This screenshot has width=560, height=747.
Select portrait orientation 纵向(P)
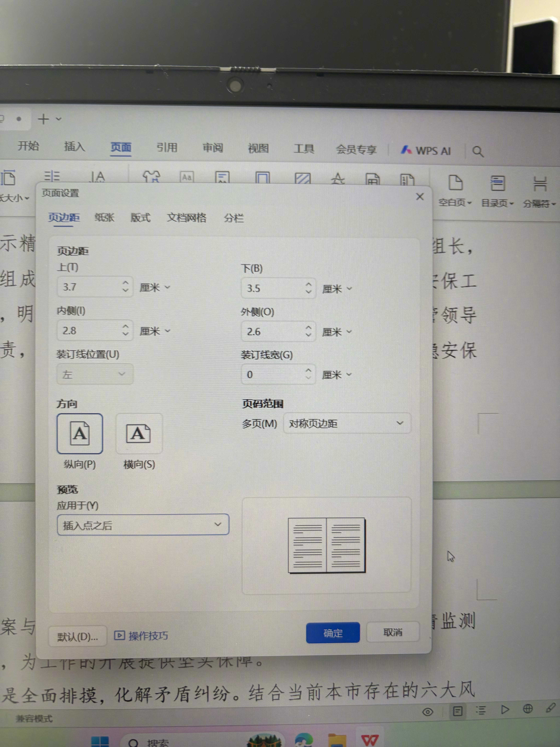point(80,434)
